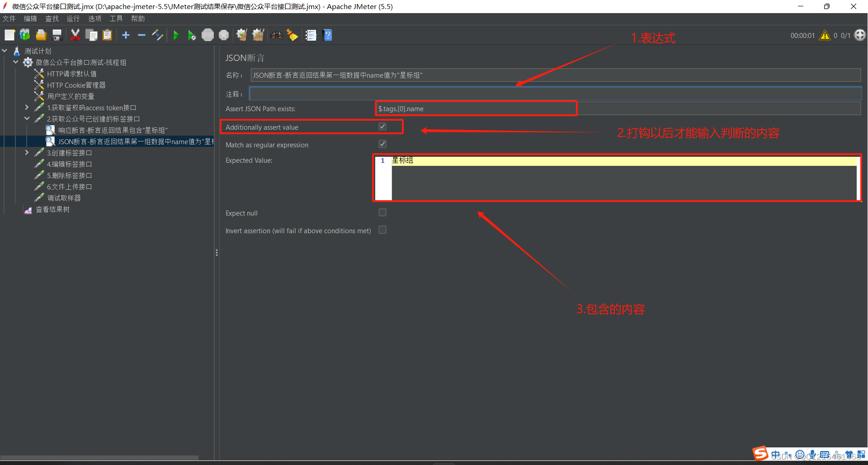Click the Copy icon in toolbar

(x=91, y=35)
